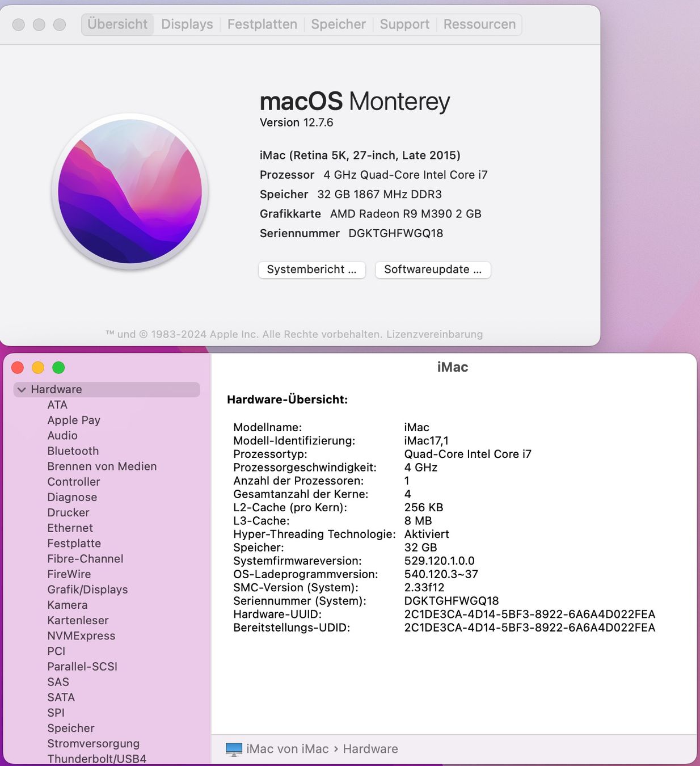The width and height of the screenshot is (700, 766).
Task: Select Drucker in the sidebar
Action: [x=68, y=512]
